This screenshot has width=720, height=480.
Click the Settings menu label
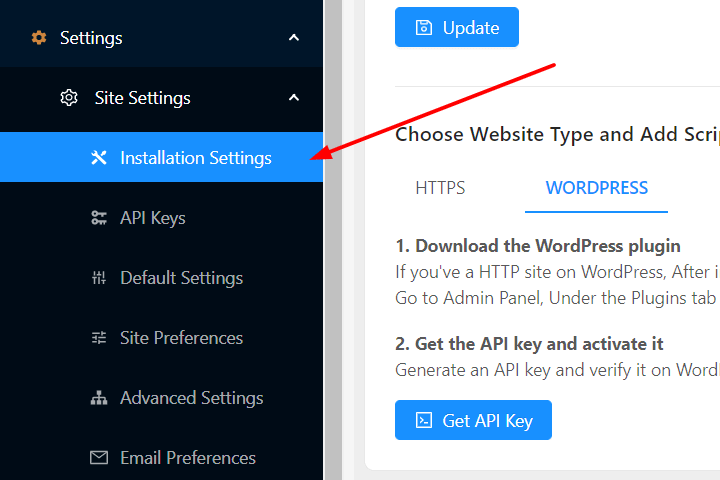(91, 38)
